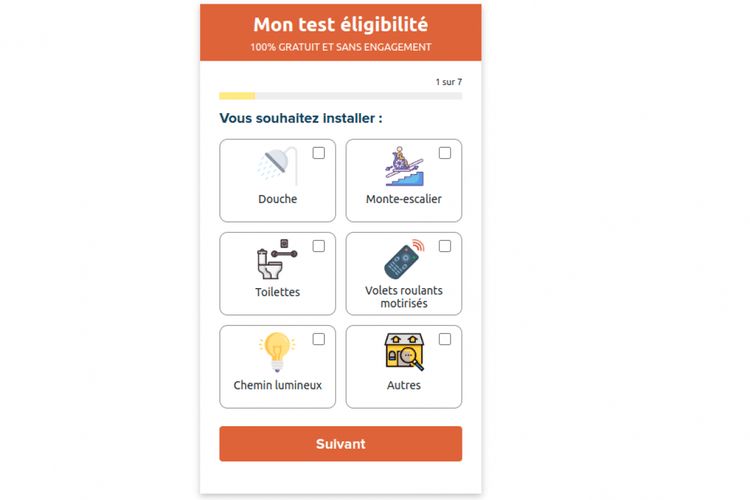Choose the Chemin lumineux label
The width and height of the screenshot is (750, 500).
coord(278,385)
